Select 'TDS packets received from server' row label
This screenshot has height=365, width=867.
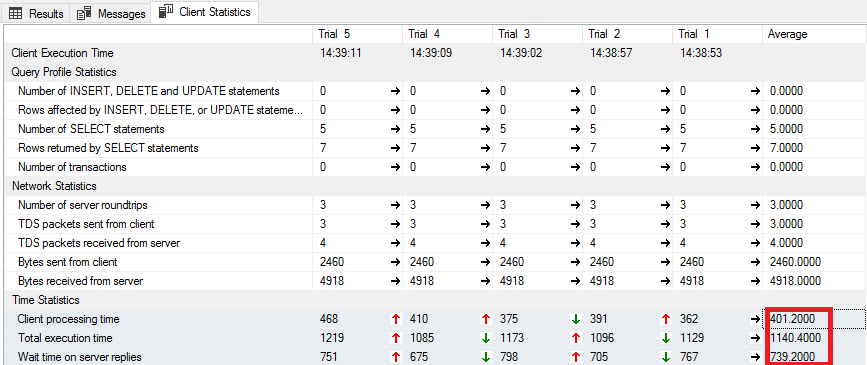[x=99, y=243]
